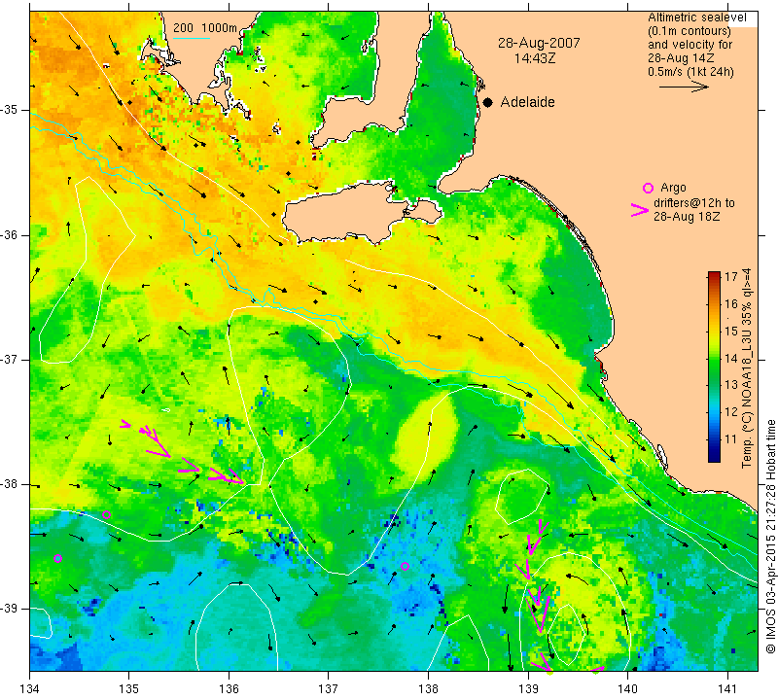
Task: Click the magenta drifter arrowhead in the legend
Action: (640, 210)
